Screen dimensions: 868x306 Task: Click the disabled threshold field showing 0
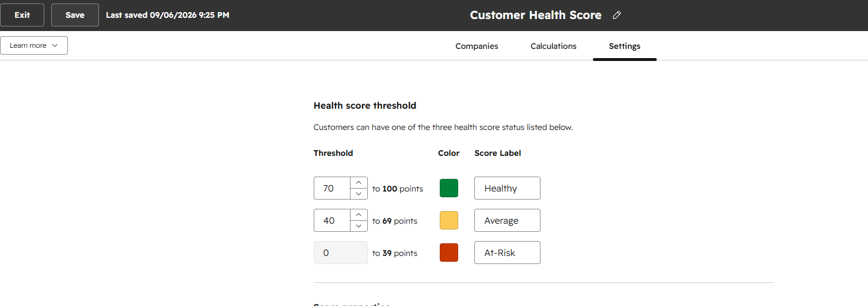tap(341, 253)
